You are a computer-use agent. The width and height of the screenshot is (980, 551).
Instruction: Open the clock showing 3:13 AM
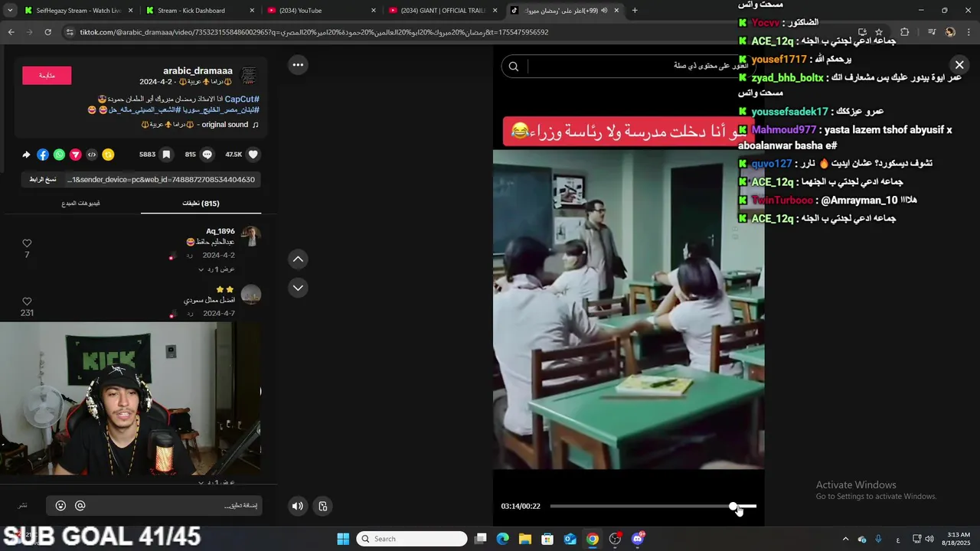(959, 538)
